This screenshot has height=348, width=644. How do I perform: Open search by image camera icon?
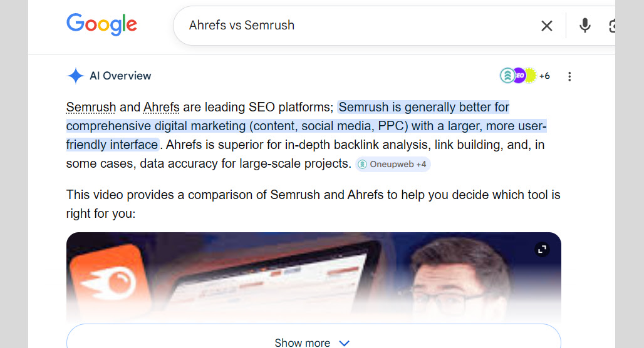(x=611, y=26)
